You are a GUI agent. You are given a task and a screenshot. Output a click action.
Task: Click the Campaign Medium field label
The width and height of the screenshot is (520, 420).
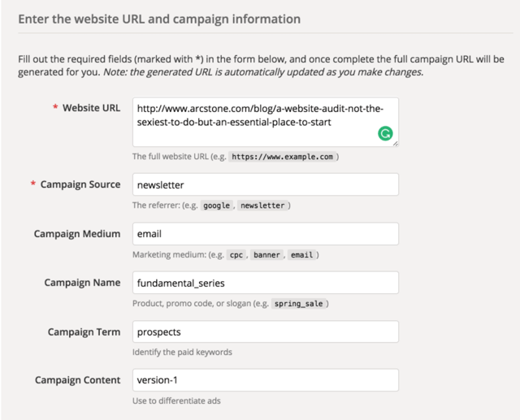(77, 234)
